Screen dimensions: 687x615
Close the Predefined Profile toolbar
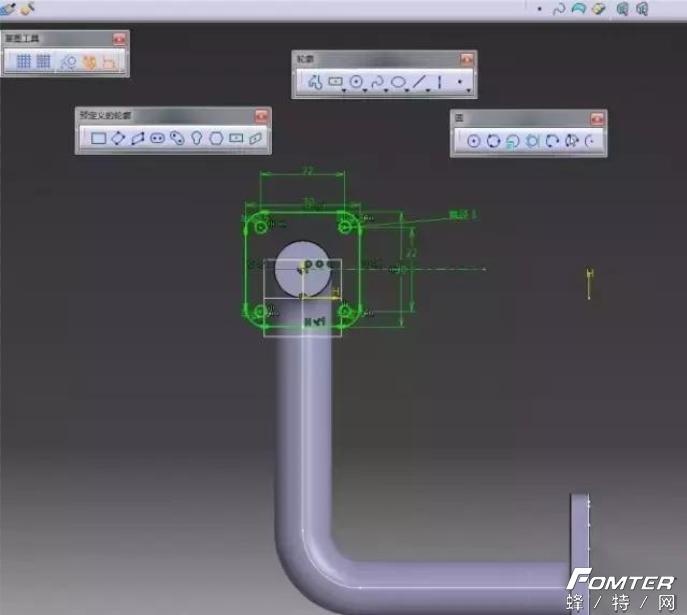point(262,116)
